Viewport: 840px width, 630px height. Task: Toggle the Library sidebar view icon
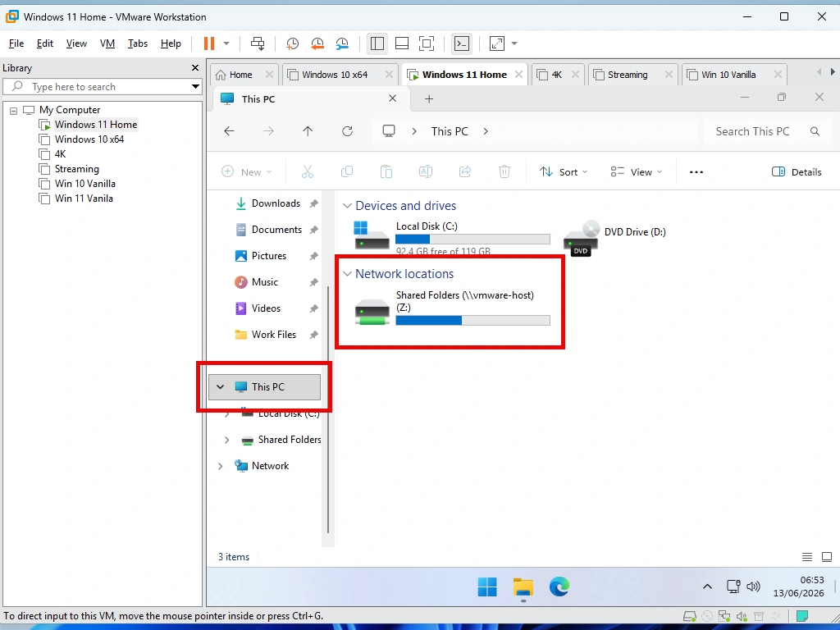coord(377,43)
